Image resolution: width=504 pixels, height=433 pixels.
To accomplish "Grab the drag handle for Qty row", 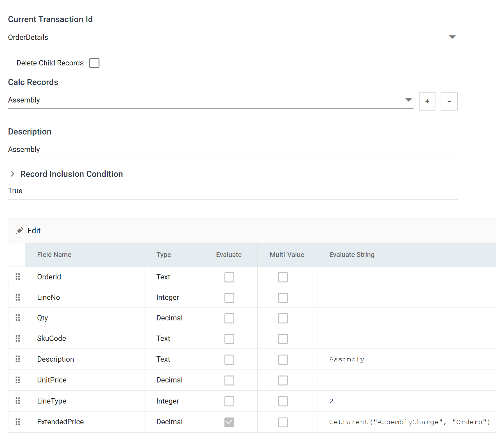I will [x=18, y=318].
